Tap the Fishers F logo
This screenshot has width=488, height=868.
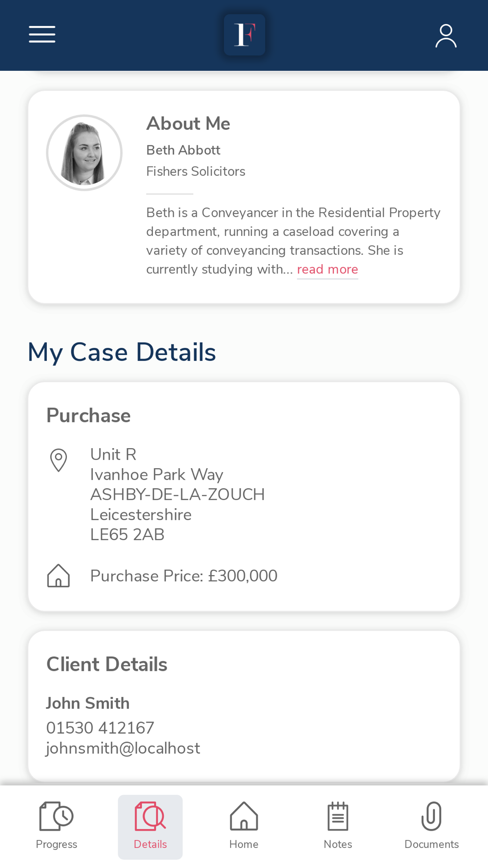coord(244,35)
